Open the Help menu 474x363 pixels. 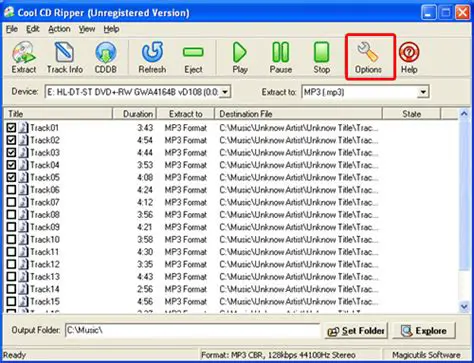(111, 29)
